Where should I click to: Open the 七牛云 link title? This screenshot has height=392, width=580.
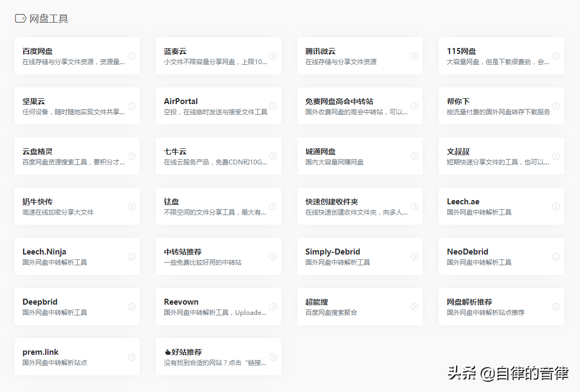tap(175, 152)
